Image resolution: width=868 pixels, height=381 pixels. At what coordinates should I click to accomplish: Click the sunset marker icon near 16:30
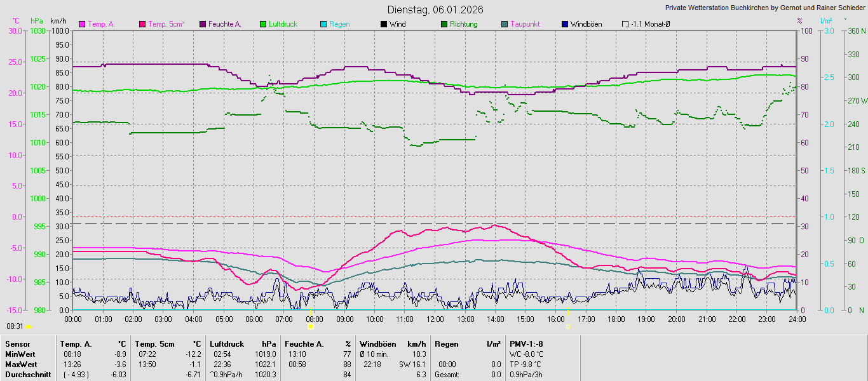tap(568, 326)
